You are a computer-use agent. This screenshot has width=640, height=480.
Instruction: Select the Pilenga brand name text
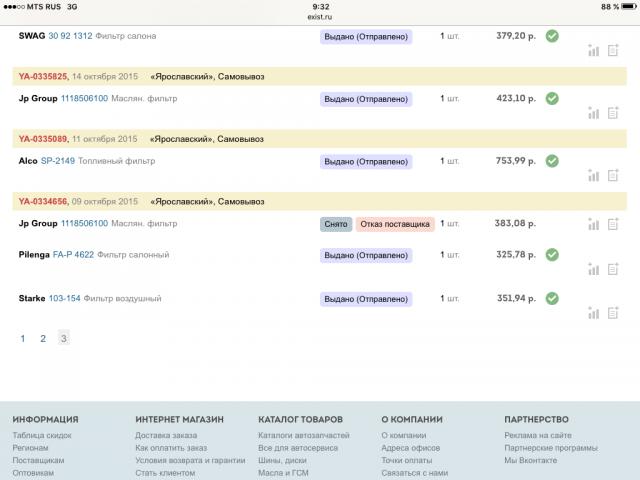pyautogui.click(x=34, y=255)
